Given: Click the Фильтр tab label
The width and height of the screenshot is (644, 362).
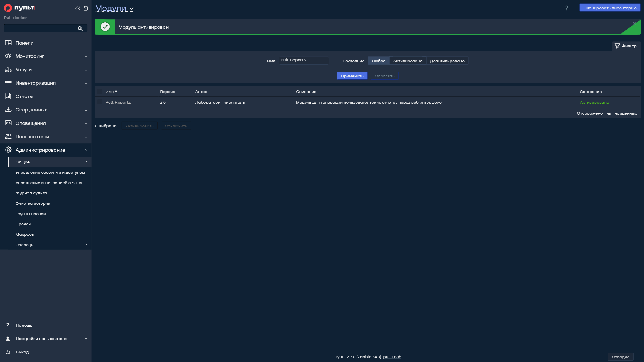Looking at the screenshot, I should (629, 46).
